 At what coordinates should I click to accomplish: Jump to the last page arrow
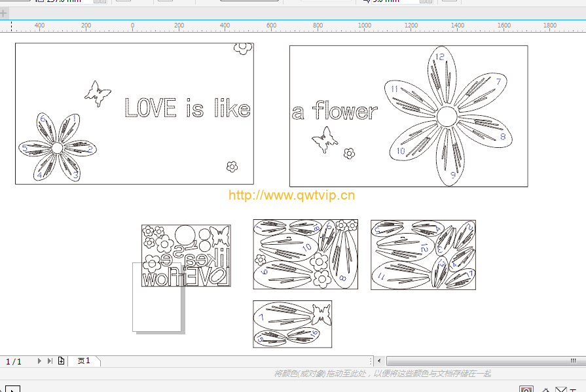50,361
